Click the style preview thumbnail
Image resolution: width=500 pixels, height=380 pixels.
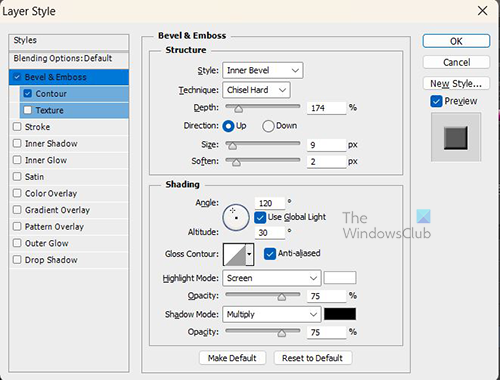pos(456,137)
